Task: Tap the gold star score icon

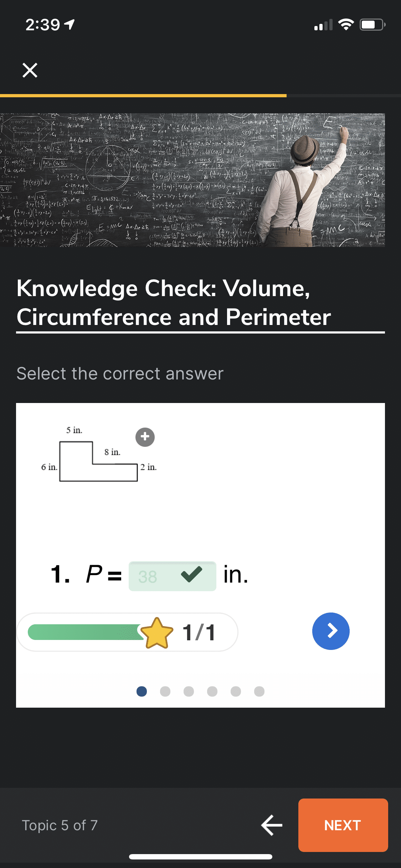Action: click(157, 633)
